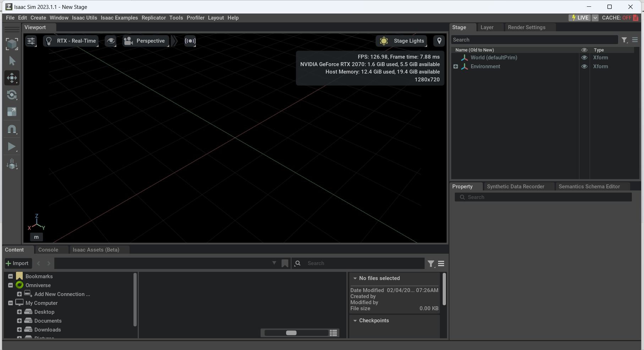Open the Isaac Examples menu
644x350 pixels.
[x=119, y=17]
